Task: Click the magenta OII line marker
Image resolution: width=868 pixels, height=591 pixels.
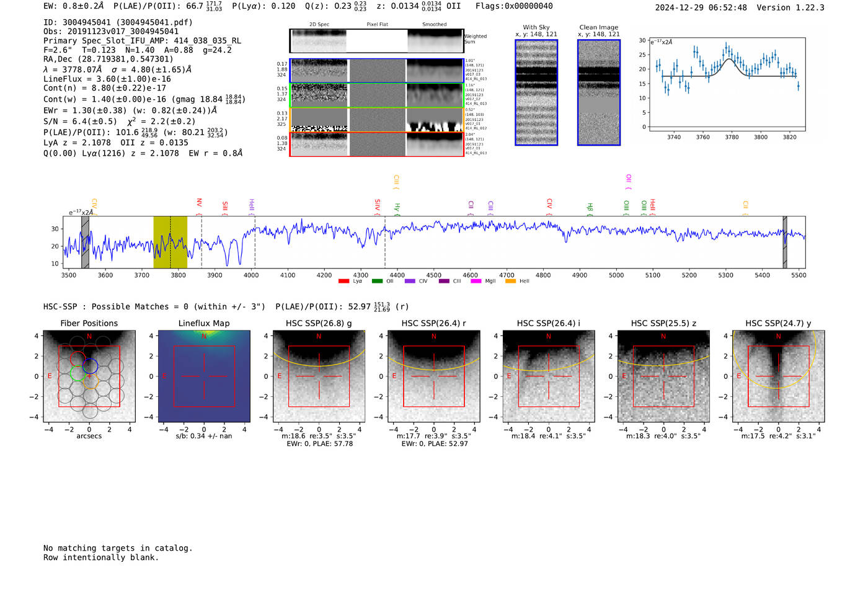Action: coord(629,182)
